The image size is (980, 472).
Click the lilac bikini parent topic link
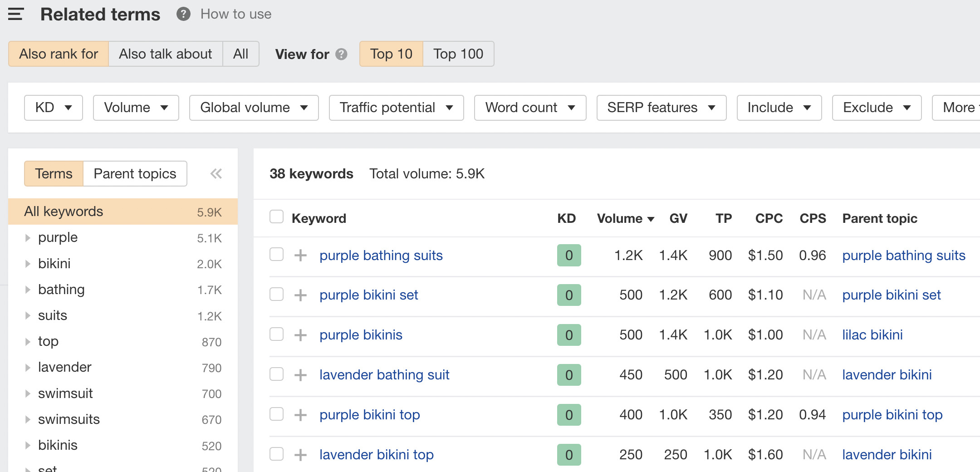pos(872,334)
